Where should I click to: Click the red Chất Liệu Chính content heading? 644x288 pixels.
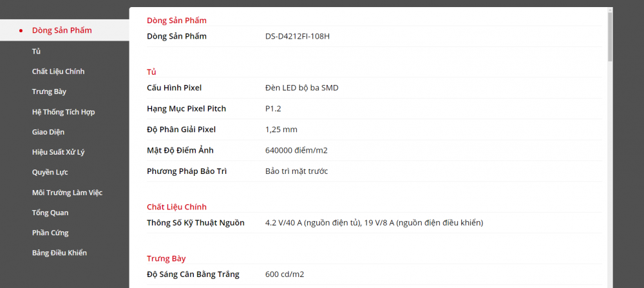pyautogui.click(x=176, y=207)
